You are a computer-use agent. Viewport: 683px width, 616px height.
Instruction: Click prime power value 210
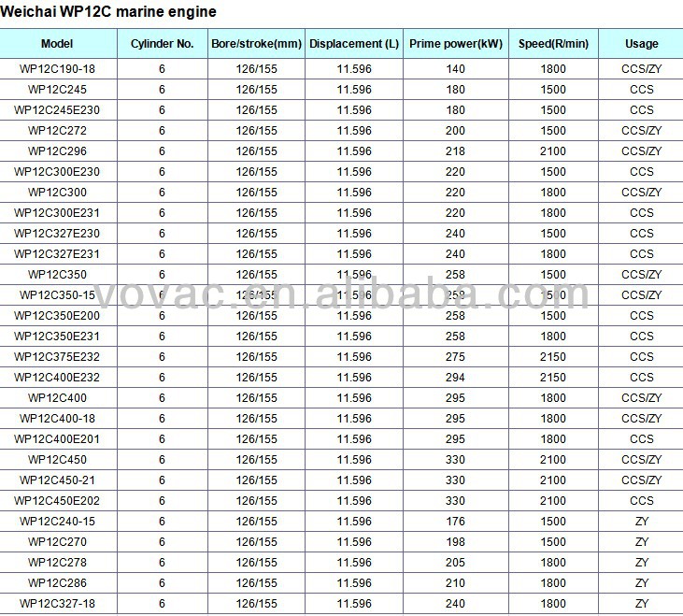(455, 582)
